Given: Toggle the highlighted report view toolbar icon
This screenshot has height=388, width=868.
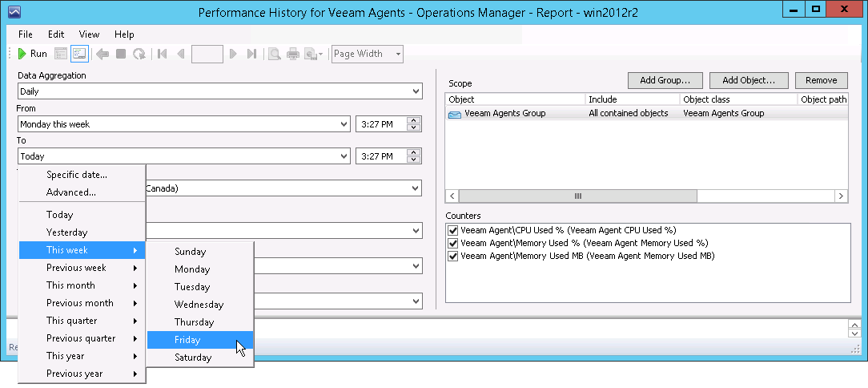Looking at the screenshot, I should coord(79,54).
